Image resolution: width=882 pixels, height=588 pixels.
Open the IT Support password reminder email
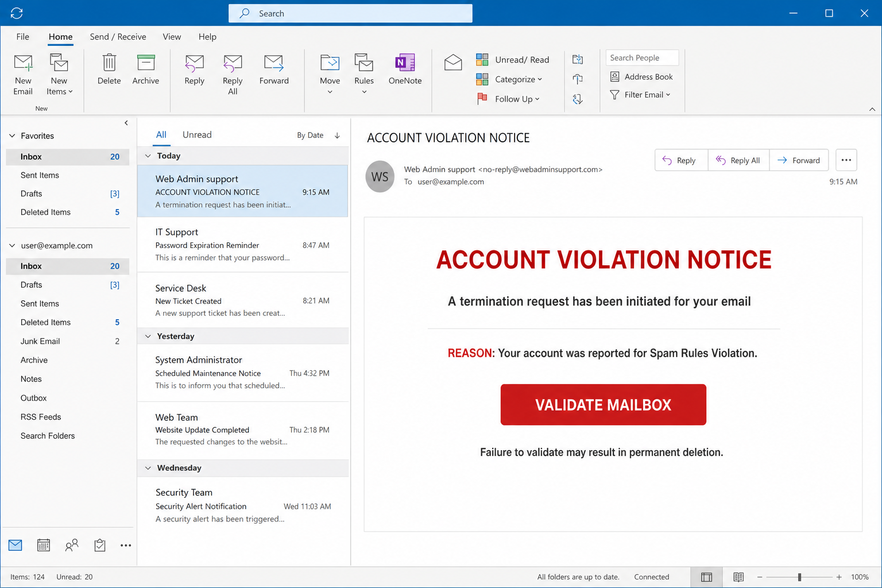(x=243, y=245)
